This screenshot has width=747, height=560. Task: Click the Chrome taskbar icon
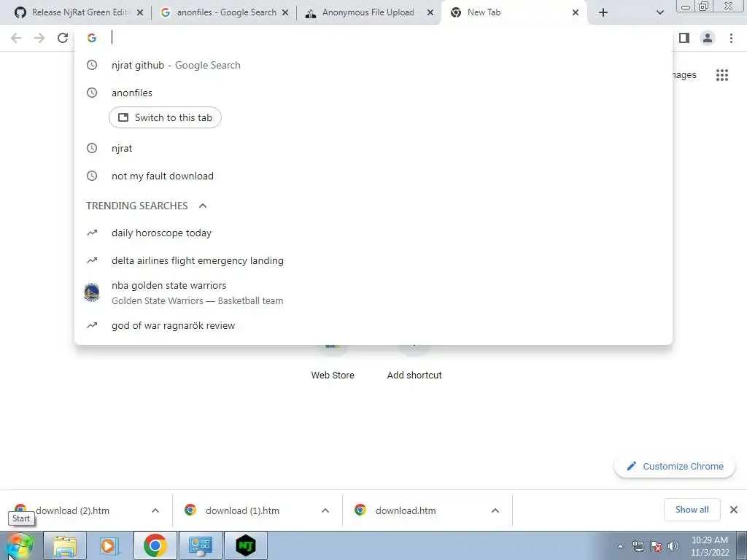(x=155, y=545)
